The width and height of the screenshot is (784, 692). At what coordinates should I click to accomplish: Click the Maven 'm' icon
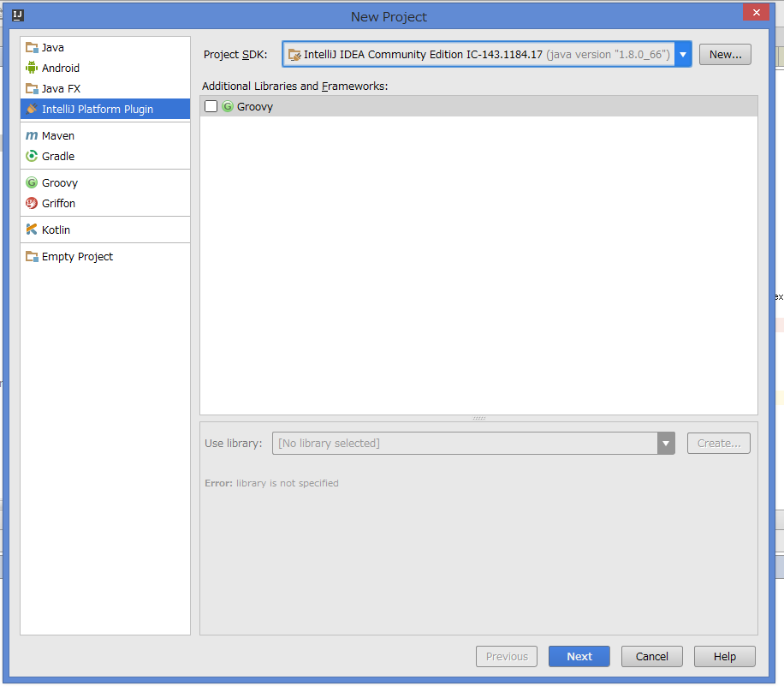(x=32, y=135)
